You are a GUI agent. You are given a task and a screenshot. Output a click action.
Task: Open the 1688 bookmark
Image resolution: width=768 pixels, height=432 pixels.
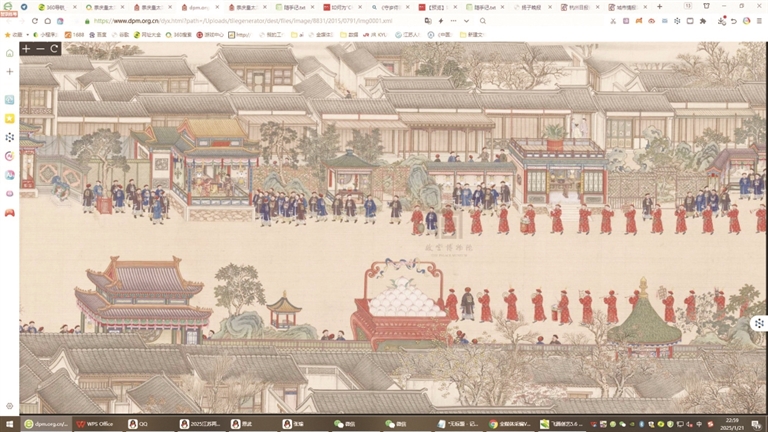[x=73, y=34]
